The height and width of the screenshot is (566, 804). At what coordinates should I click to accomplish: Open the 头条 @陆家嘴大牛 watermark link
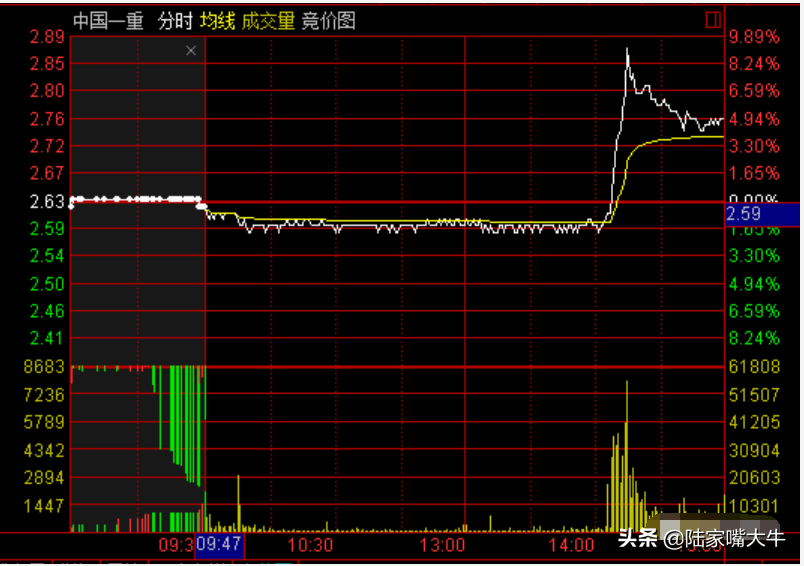click(x=702, y=539)
